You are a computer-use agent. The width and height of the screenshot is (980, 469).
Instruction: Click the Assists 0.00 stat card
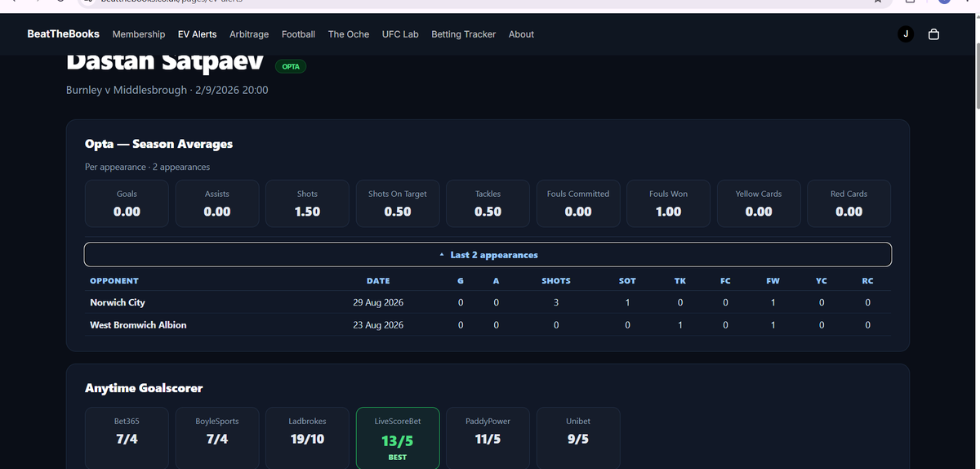point(217,203)
